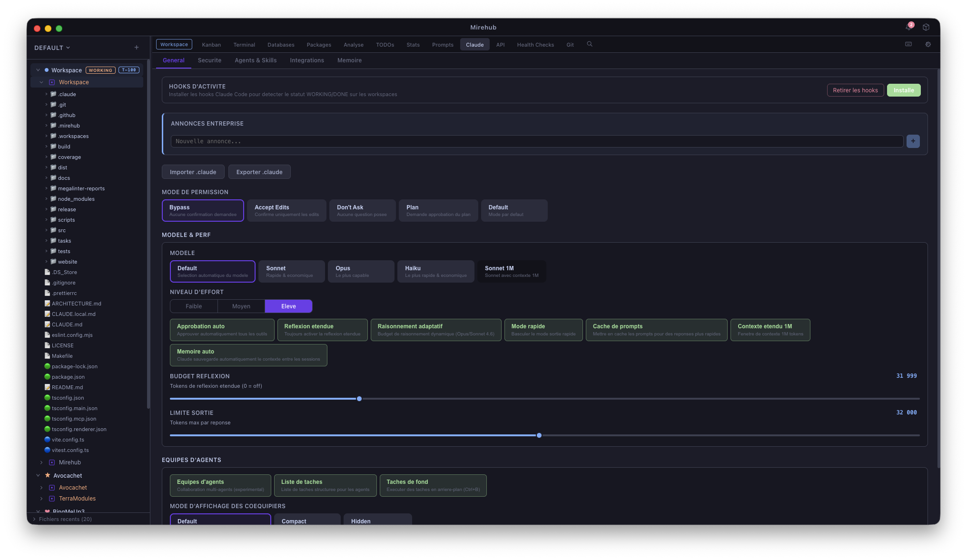967x560 pixels.
Task: Open the search magnifier icon in tab bar
Action: point(590,44)
